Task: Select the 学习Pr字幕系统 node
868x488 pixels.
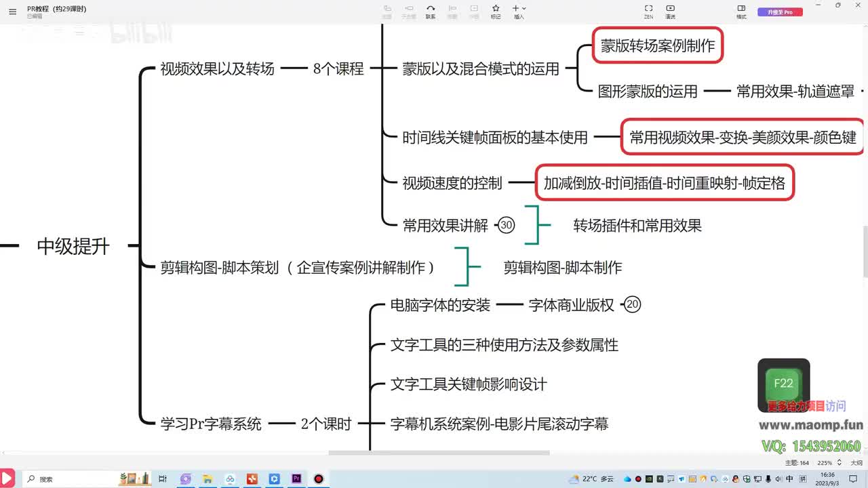Action: pos(211,424)
